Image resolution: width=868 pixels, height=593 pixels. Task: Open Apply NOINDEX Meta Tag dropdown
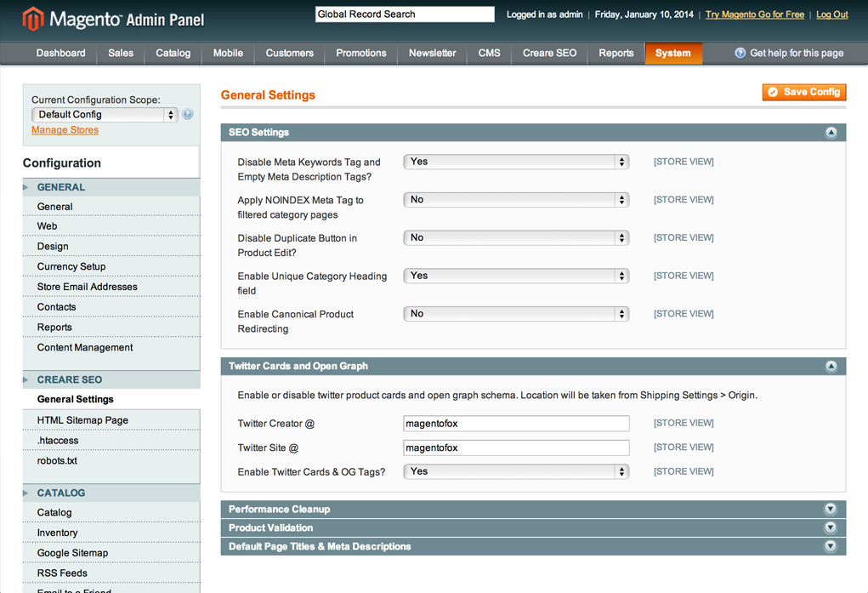pyautogui.click(x=516, y=200)
